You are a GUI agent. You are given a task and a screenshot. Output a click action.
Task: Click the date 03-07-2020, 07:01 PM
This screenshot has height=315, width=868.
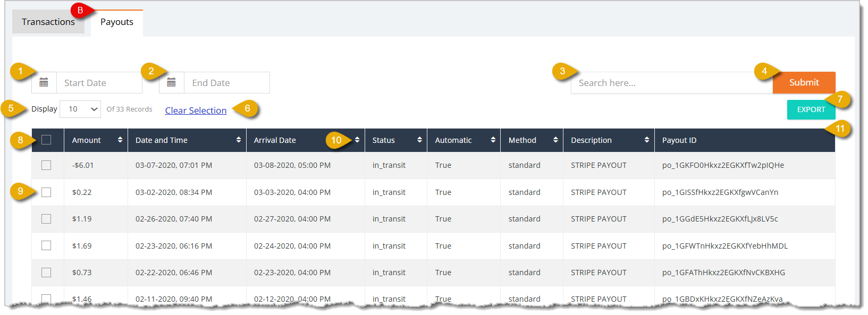174,165
